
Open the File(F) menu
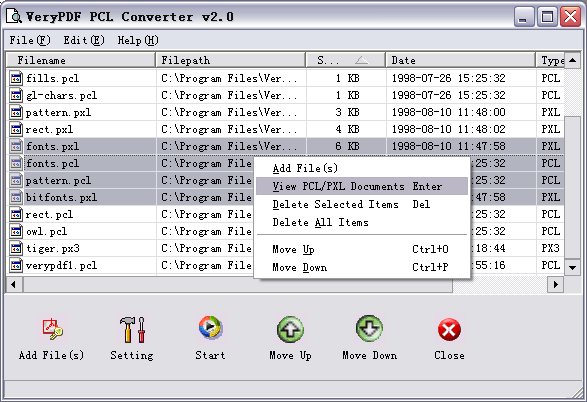[x=30, y=40]
